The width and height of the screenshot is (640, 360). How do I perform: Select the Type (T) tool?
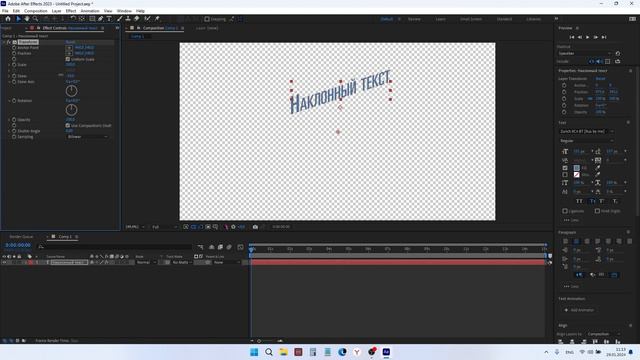(x=109, y=19)
